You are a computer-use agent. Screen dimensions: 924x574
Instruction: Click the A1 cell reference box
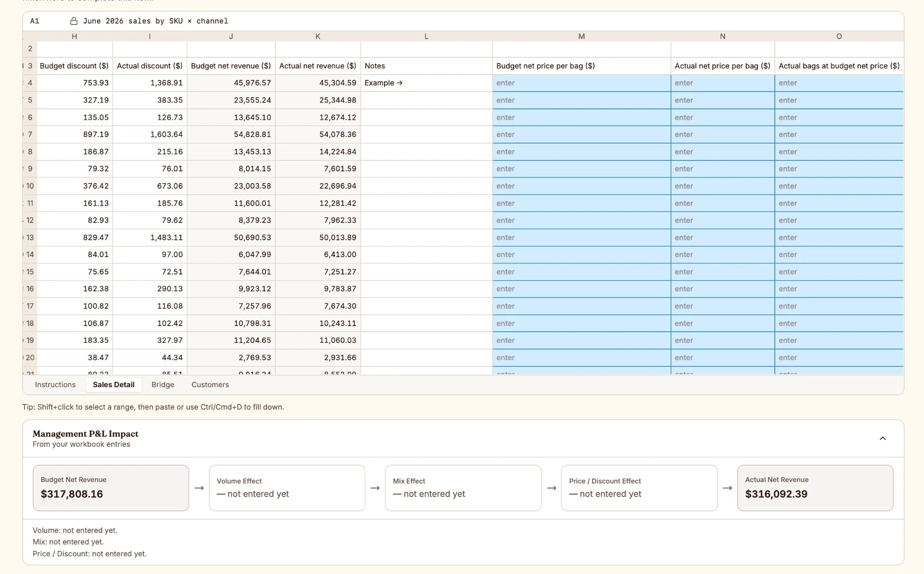[35, 21]
